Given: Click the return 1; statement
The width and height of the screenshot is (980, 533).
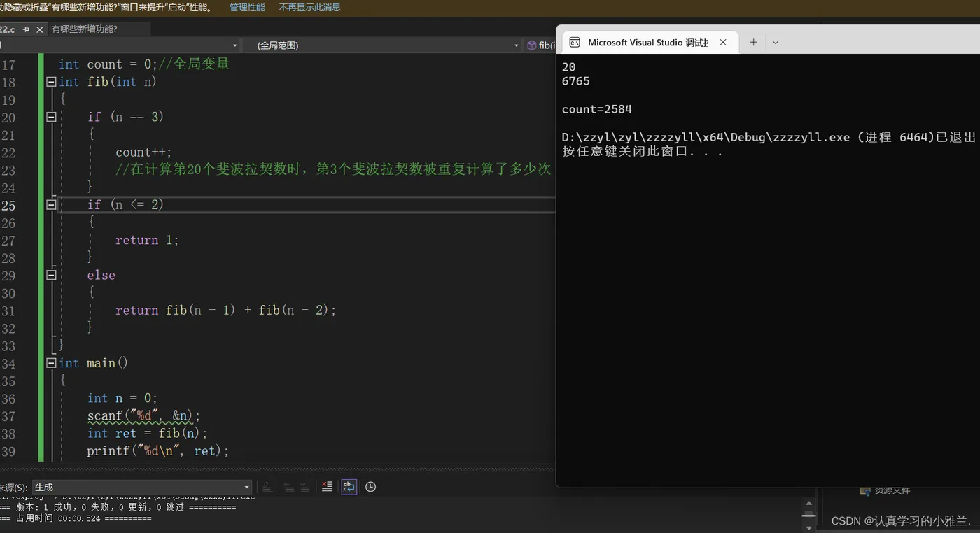Looking at the screenshot, I should coord(147,240).
